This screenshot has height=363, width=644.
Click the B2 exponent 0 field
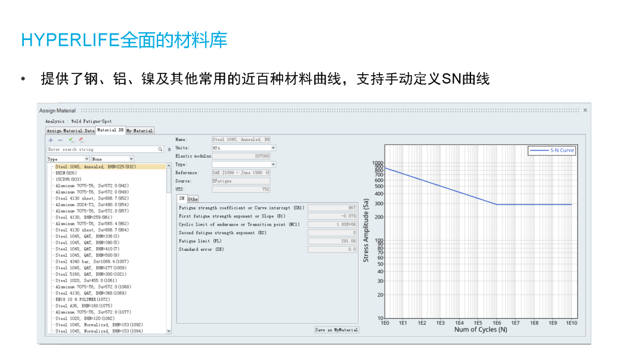tap(332, 233)
